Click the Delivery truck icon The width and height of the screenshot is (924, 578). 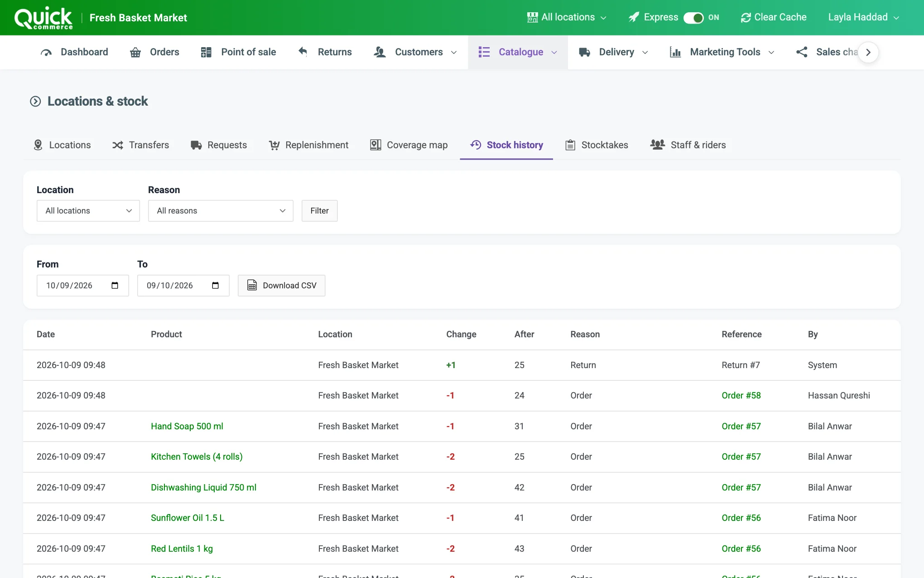click(584, 52)
